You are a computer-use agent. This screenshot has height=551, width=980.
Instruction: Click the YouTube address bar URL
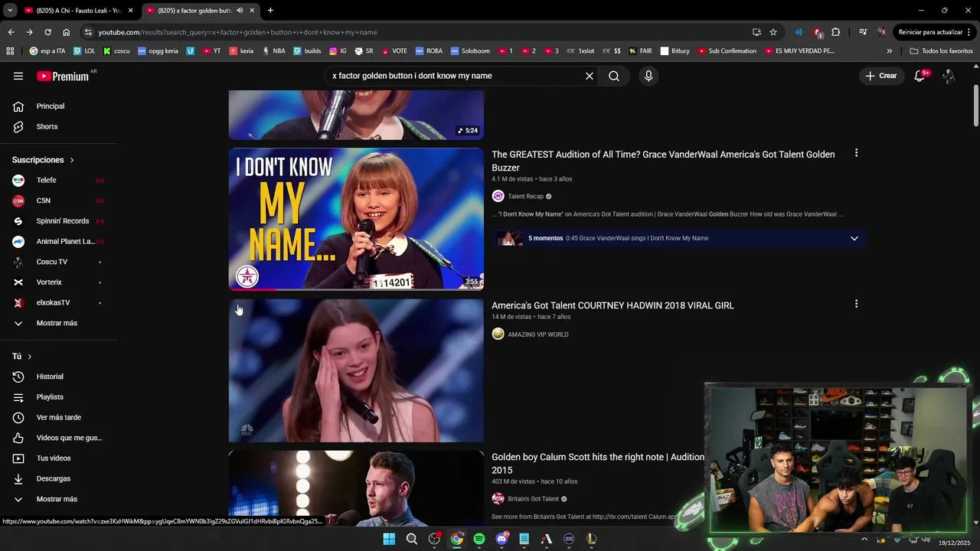(x=237, y=32)
